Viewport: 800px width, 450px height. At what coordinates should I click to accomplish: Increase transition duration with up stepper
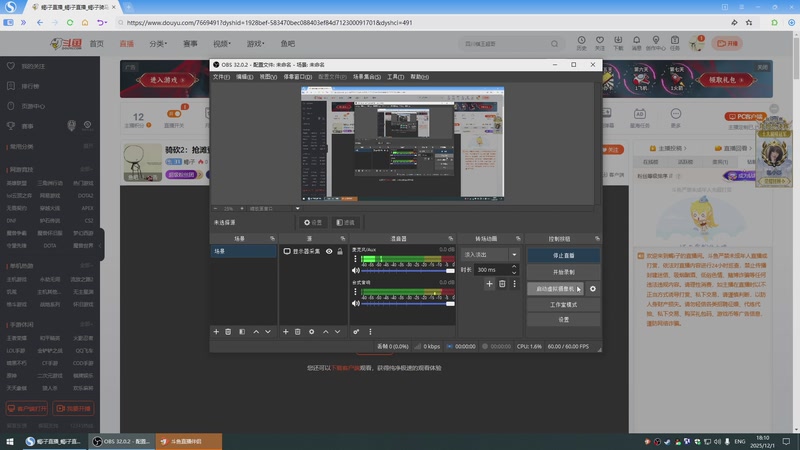pos(514,266)
